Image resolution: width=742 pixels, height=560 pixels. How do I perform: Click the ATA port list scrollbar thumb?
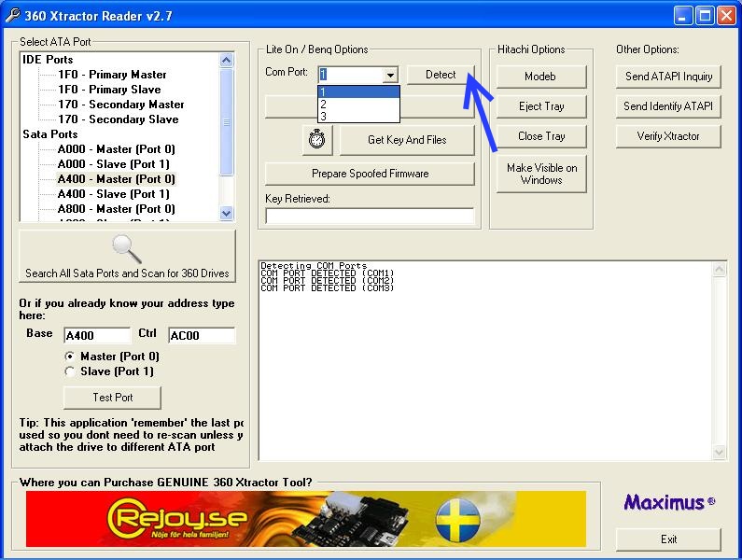(226, 121)
